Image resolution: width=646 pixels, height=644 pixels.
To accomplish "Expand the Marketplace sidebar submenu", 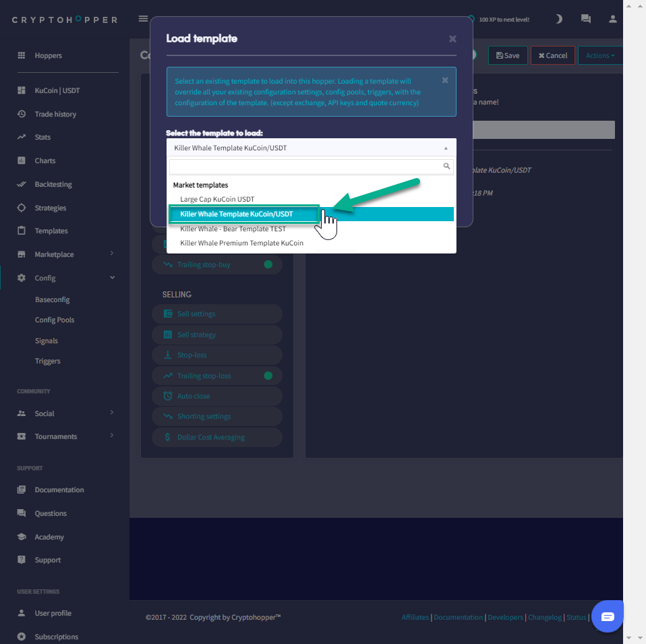I will pos(112,254).
